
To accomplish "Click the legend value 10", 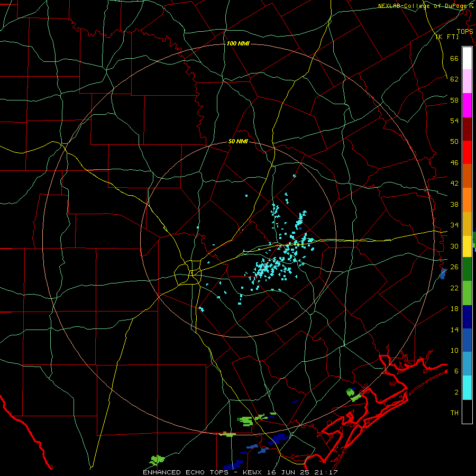I will pyautogui.click(x=454, y=350).
